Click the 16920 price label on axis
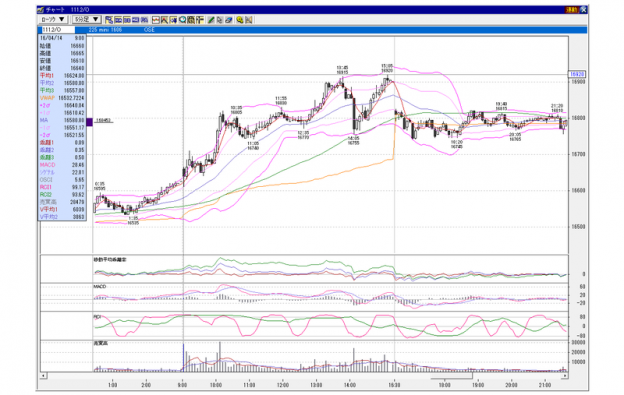This screenshot has width=624, height=395. [x=577, y=74]
